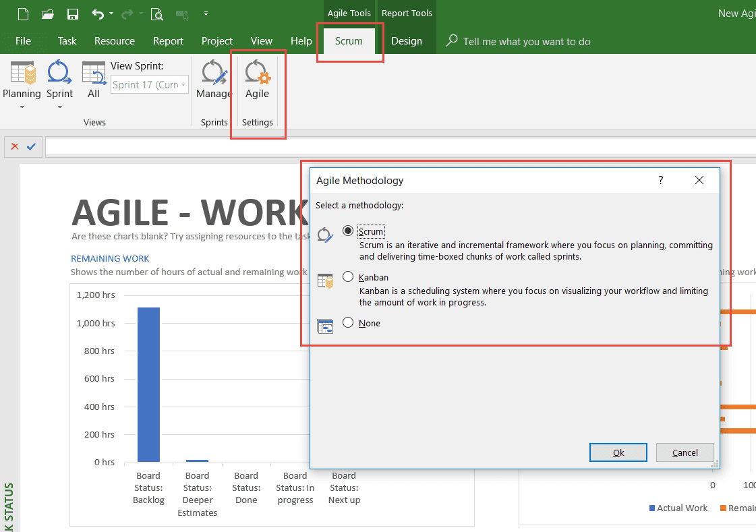Viewport: 756px width, 532px height.
Task: Click the blue Actual Work legend swatch
Action: [652, 508]
